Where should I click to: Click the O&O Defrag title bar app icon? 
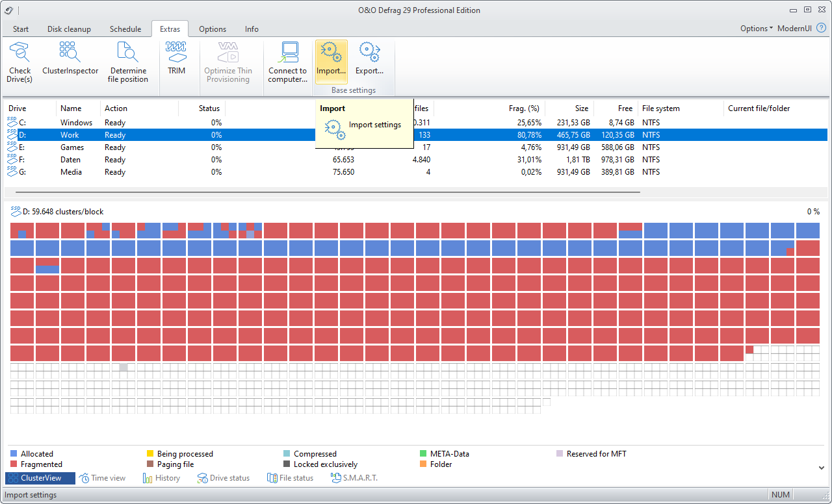[x=8, y=10]
